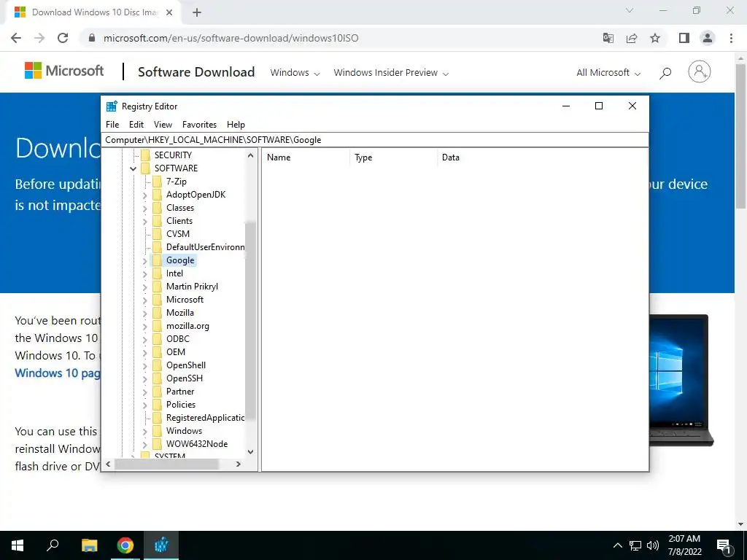Click the Microsoft account sign-in icon
This screenshot has height=560, width=747.
click(700, 72)
